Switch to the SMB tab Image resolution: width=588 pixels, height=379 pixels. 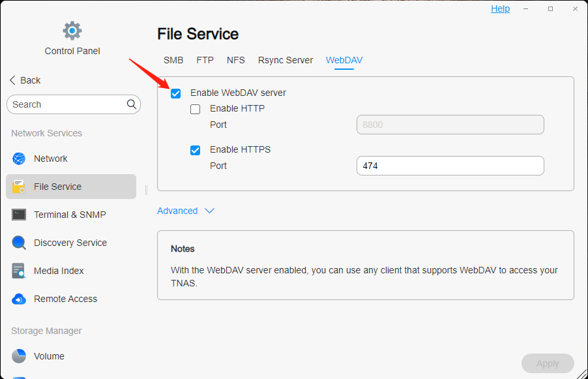[173, 60]
